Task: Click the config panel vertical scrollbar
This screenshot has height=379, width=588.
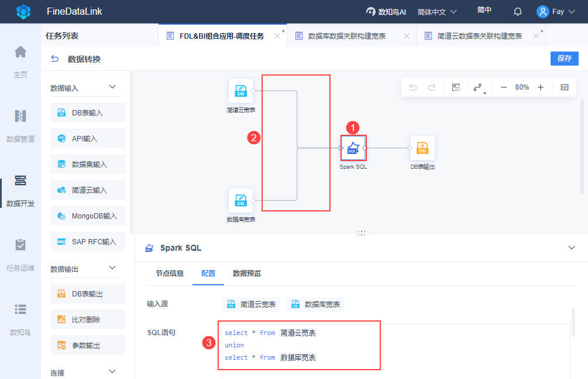Action: coord(573,322)
